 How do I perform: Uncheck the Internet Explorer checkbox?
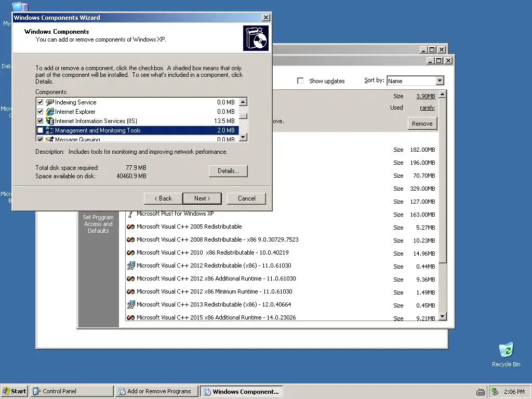click(41, 112)
